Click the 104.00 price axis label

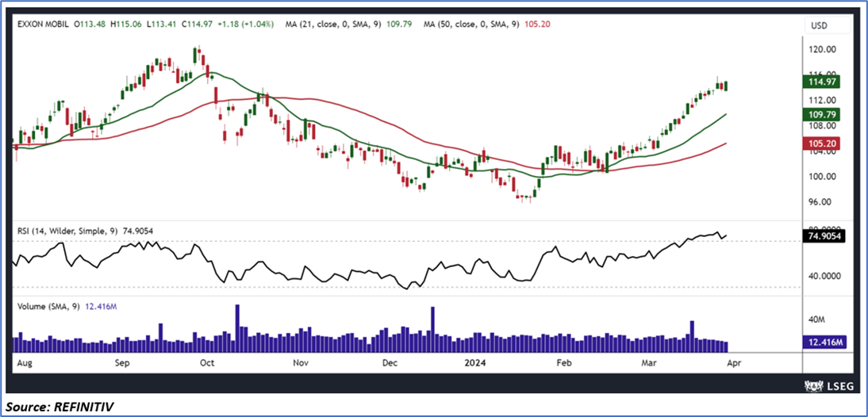822,151
